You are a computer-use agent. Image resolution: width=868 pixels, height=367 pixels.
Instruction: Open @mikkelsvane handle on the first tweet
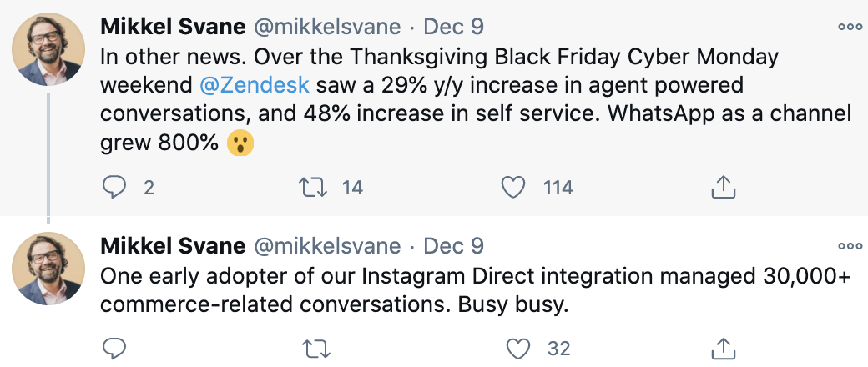(327, 27)
